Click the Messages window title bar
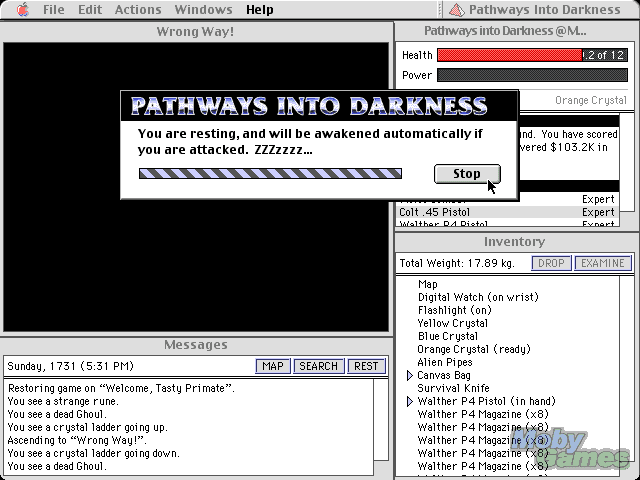This screenshot has height=480, width=640. 196,345
